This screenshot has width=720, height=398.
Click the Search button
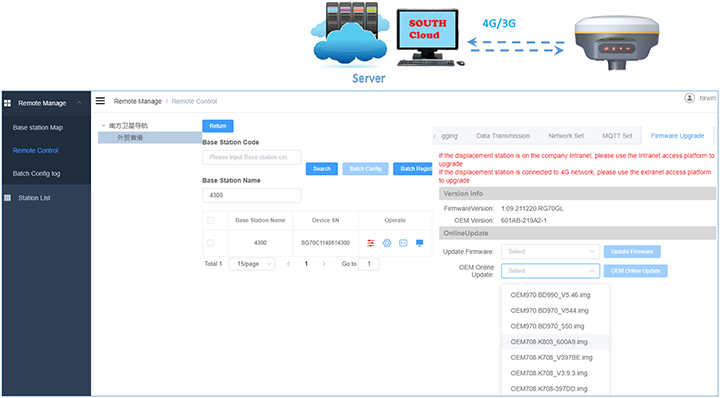[x=322, y=169]
